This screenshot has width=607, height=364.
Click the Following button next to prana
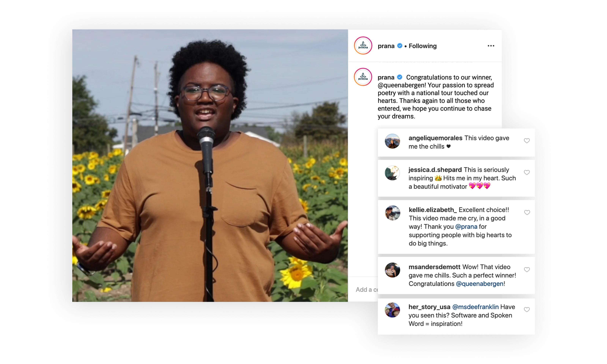point(422,46)
